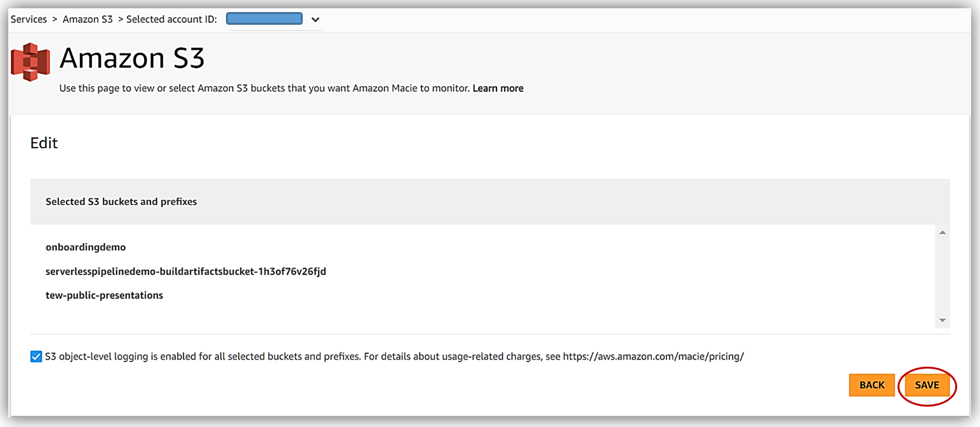Screen dimensions: 980x427
Task: Click the bucket list scroll up arrow
Action: pyautogui.click(x=943, y=233)
